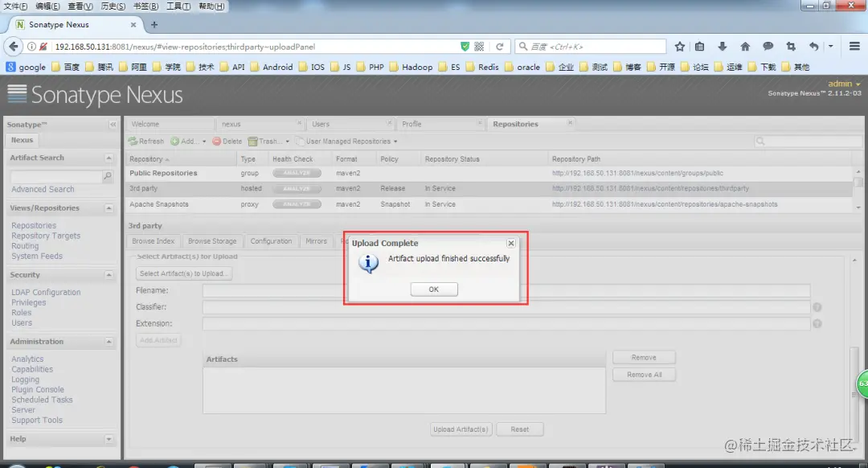
Task: Click Analyze for 3rd party repository
Action: [297, 189]
